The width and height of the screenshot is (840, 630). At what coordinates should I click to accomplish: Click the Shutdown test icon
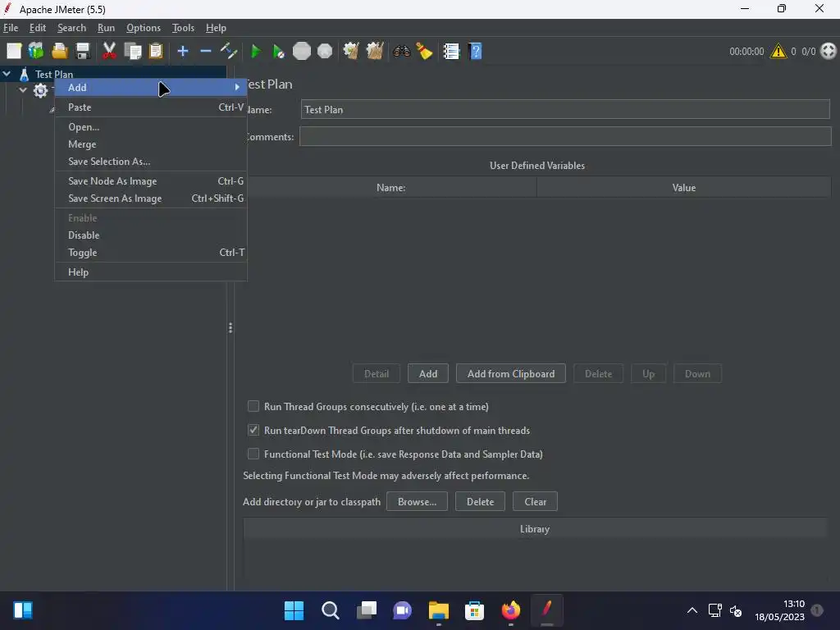(x=325, y=52)
